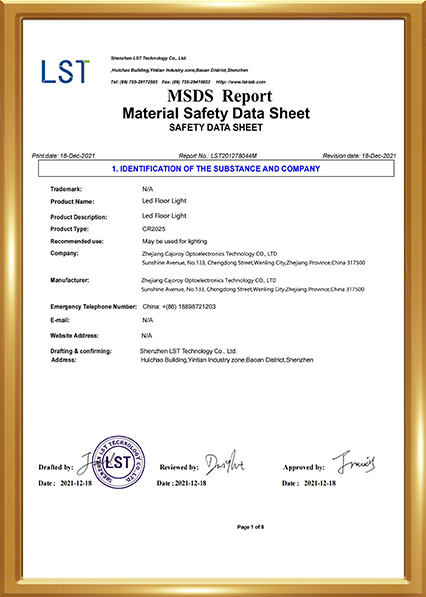This screenshot has width=426, height=597.
Task: Click the 'Material Safety Data Sheet' heading
Action: (x=216, y=113)
